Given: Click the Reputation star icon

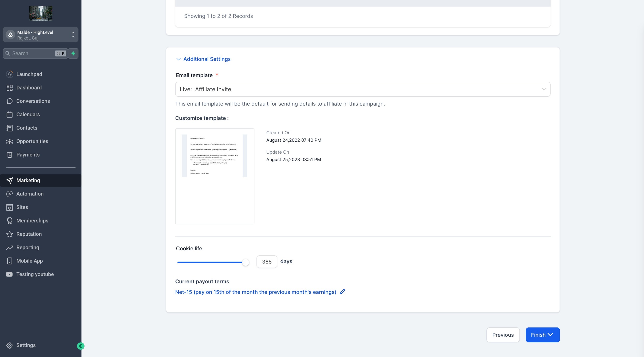Looking at the screenshot, I should tap(10, 234).
